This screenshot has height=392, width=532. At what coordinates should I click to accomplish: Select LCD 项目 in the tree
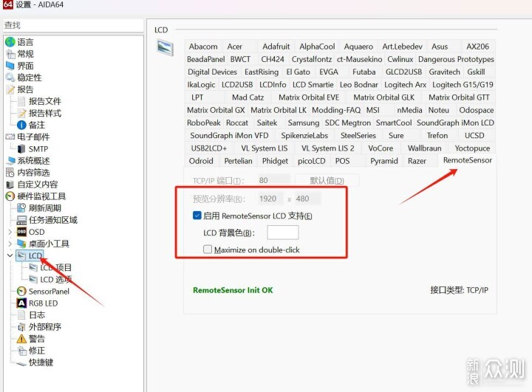click(x=55, y=267)
